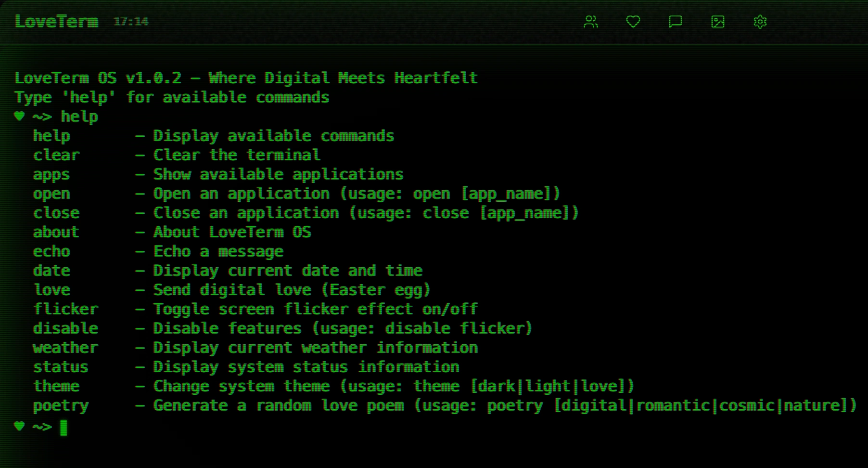This screenshot has height=468, width=868.
Task: Open the image gallery icon
Action: [x=717, y=22]
